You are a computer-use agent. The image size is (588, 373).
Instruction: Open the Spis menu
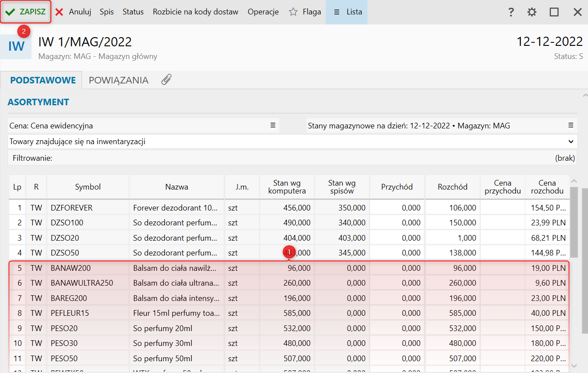click(x=107, y=12)
